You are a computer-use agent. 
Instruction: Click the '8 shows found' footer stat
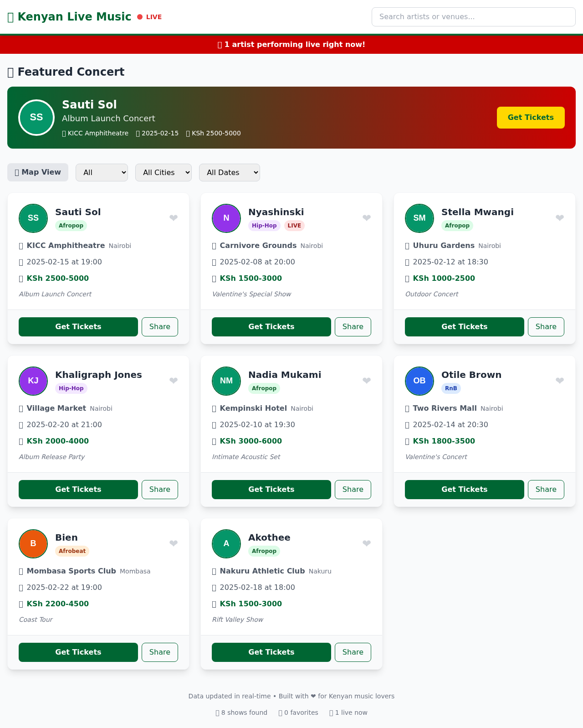(x=241, y=713)
